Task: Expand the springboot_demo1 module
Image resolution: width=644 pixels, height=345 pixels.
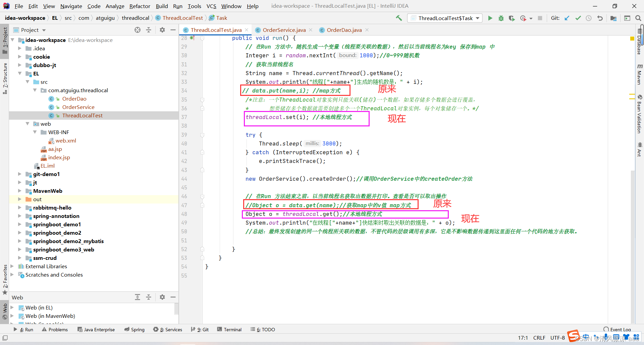Action: point(20,224)
